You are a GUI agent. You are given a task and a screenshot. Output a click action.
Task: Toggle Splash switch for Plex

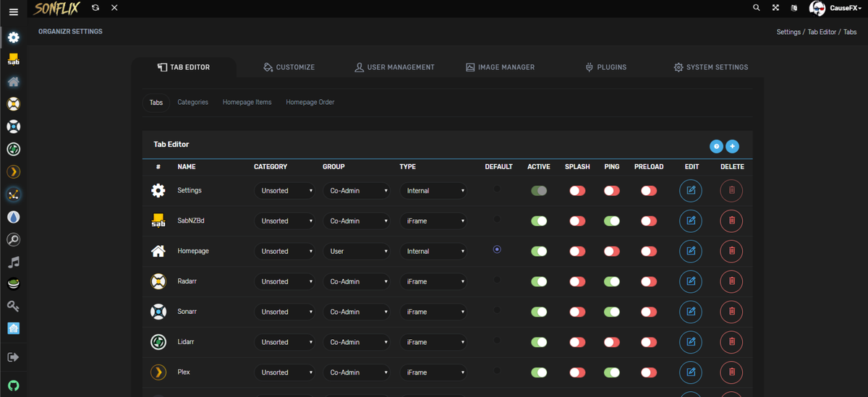[576, 372]
